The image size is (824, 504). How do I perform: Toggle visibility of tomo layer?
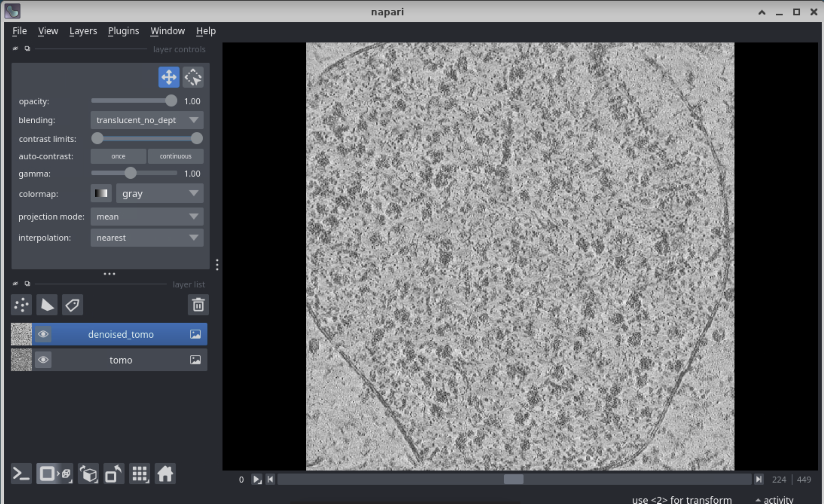click(x=43, y=360)
